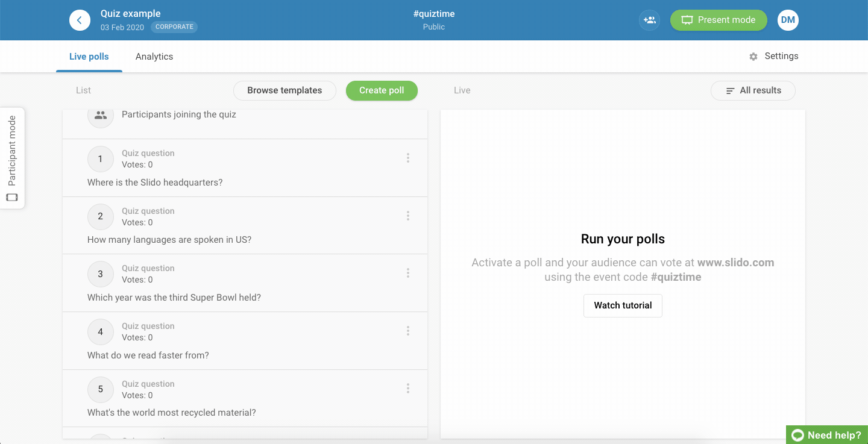Screen dimensions: 868x444
Task: Click the Settings gear icon
Action: pyautogui.click(x=753, y=57)
